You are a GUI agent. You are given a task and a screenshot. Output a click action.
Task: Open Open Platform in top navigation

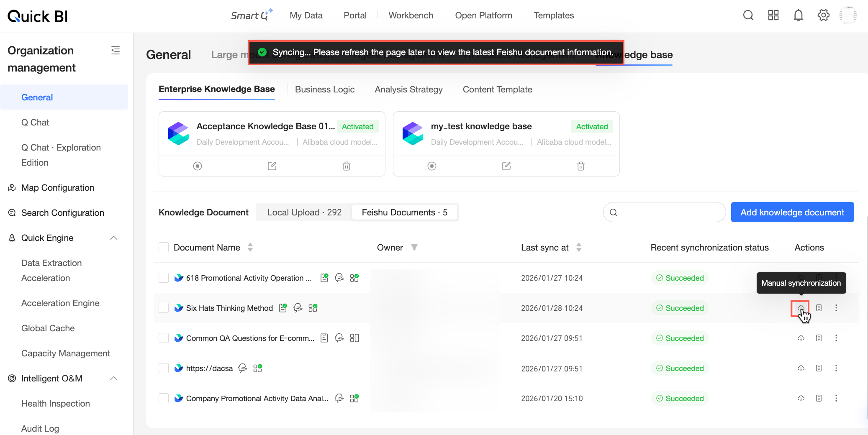[x=483, y=15]
